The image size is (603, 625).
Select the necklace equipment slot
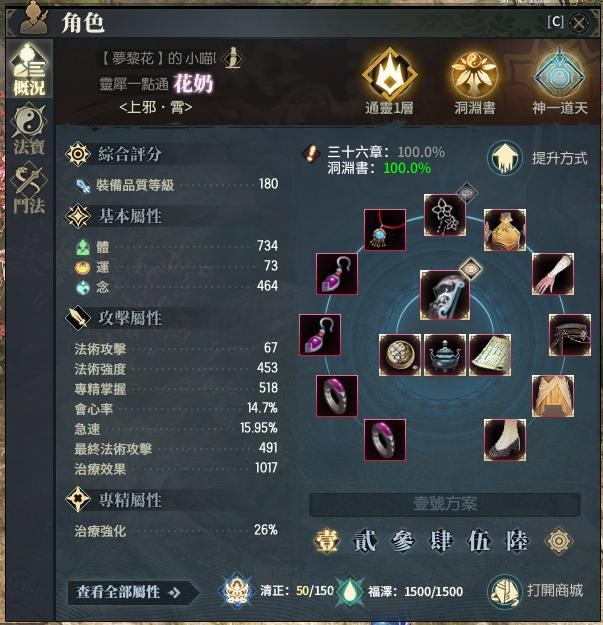385,230
